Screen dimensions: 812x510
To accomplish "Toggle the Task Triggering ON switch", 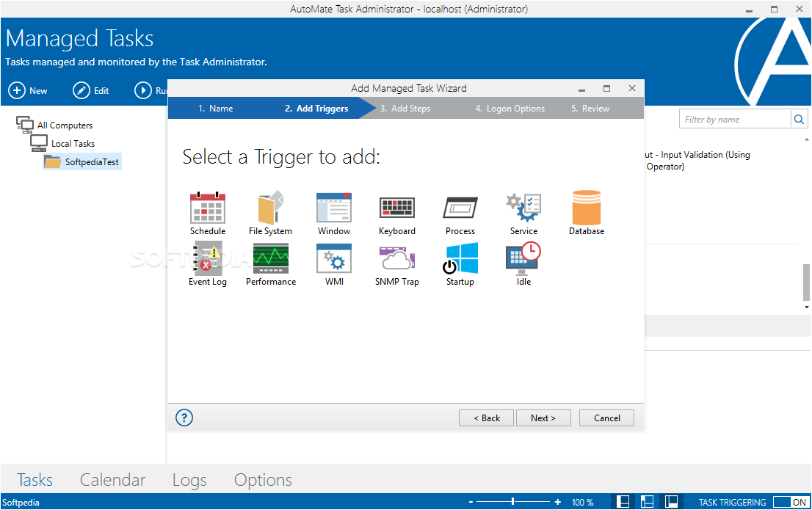I will click(790, 502).
